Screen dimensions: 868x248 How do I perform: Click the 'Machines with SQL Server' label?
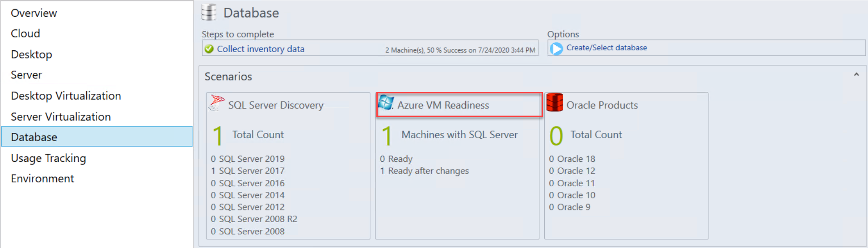(x=459, y=135)
